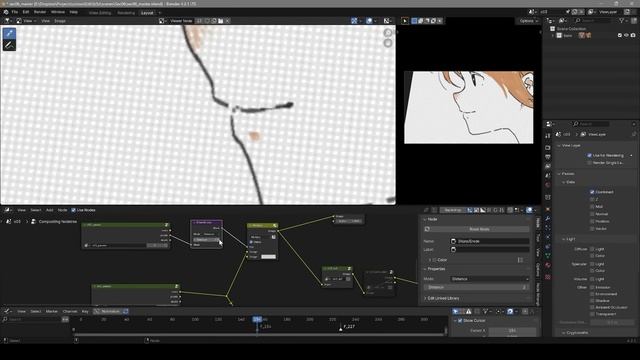Click white color swatch on the mix node

tap(268, 257)
